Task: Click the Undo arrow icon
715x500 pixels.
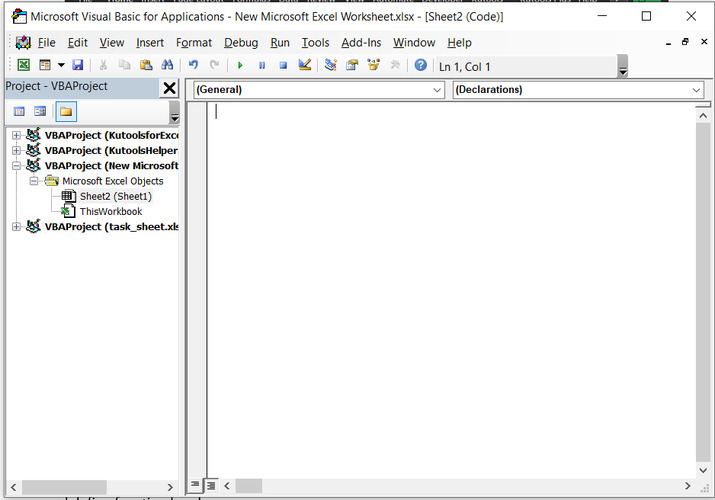Action: tap(193, 65)
